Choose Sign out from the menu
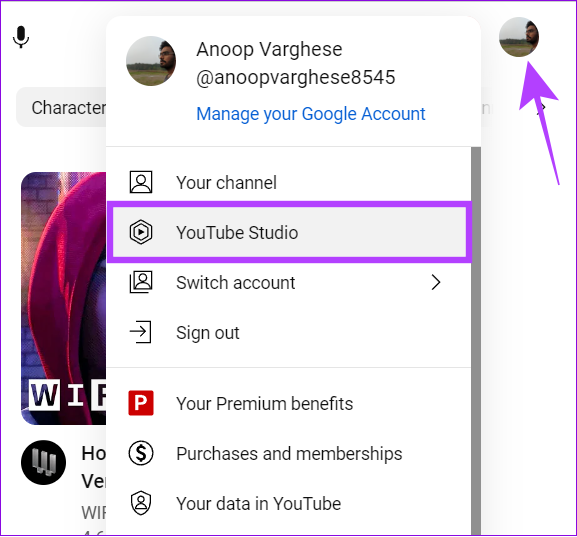Screen dimensions: 577x537 [x=288, y=332]
